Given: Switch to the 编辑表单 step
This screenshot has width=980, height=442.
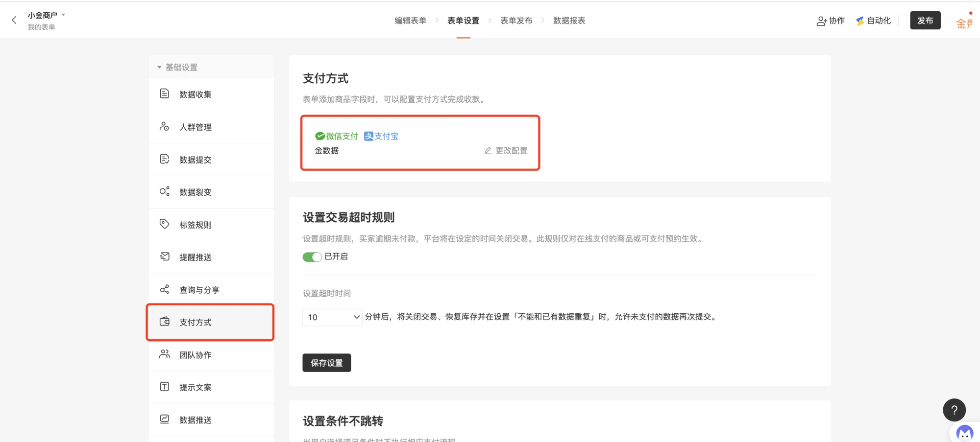Looking at the screenshot, I should pos(410,21).
